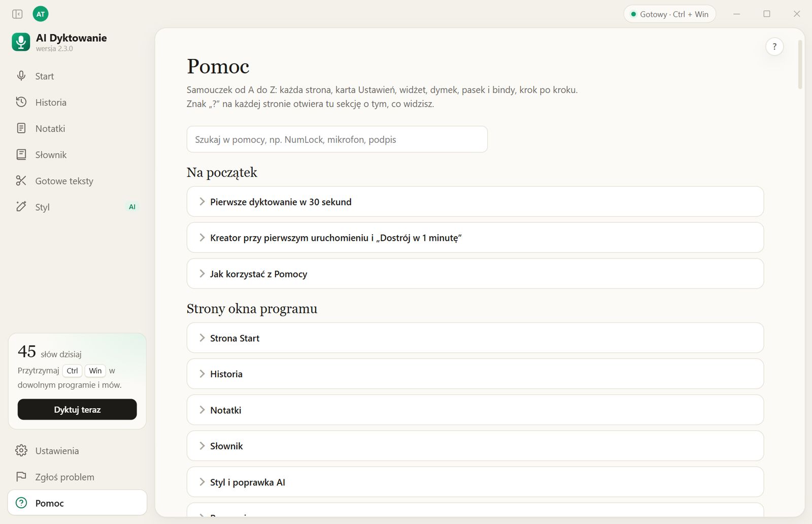
Task: Click the help search input field
Action: (337, 139)
